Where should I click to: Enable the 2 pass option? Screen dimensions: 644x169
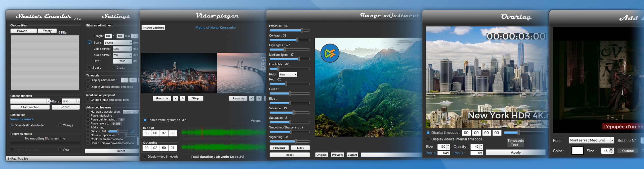click(89, 67)
